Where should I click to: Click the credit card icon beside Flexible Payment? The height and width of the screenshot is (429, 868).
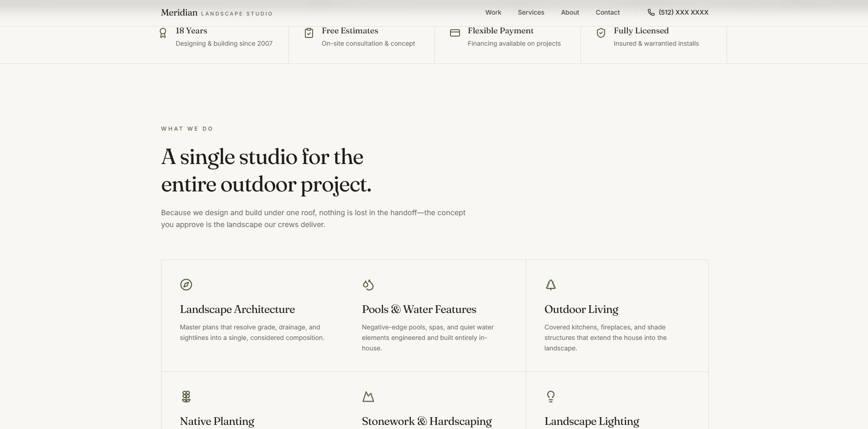point(455,33)
